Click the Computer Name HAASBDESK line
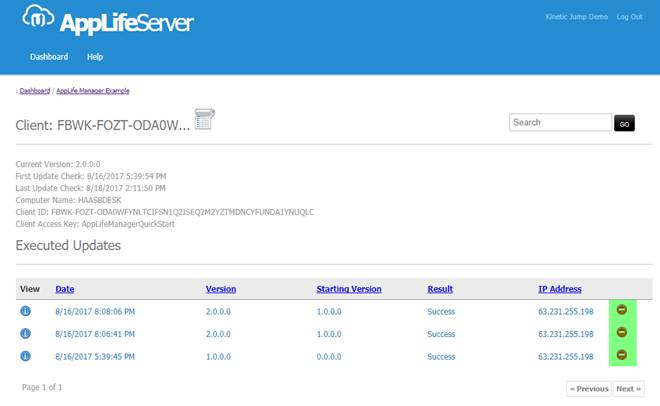The image size is (660, 406). pos(68,200)
